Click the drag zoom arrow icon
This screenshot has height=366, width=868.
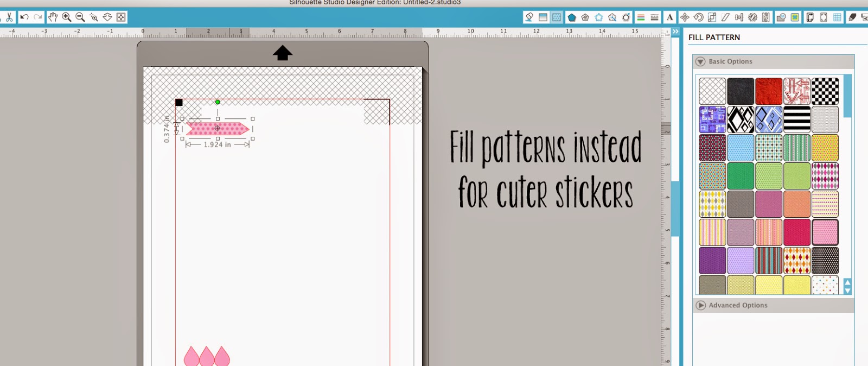click(x=107, y=17)
